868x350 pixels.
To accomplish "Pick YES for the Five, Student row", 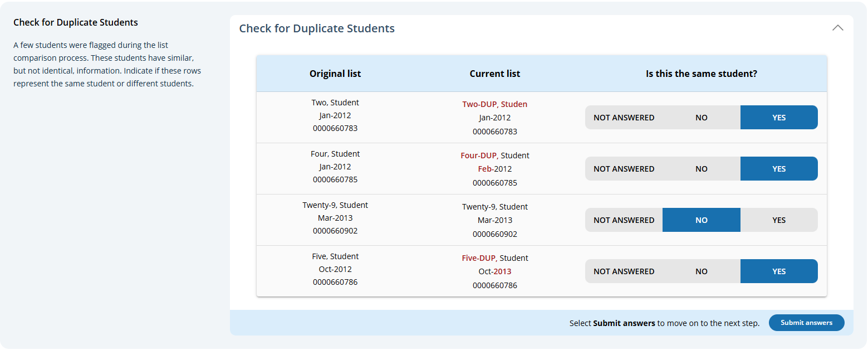I will [x=778, y=271].
